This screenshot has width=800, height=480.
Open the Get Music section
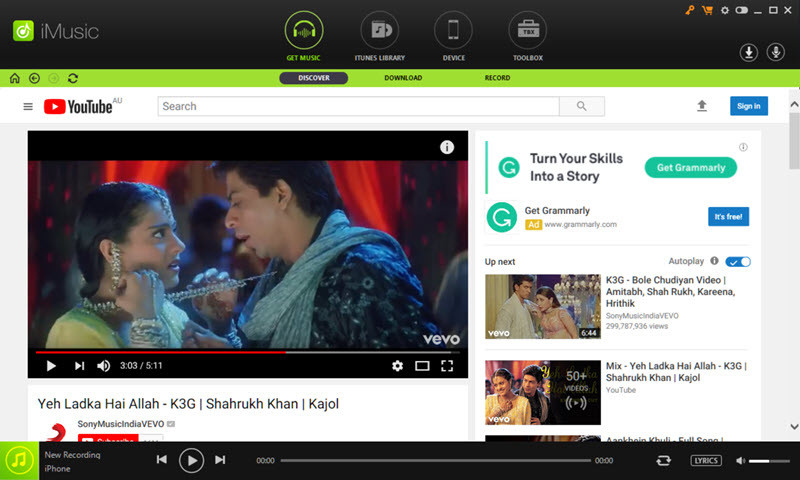[x=304, y=36]
